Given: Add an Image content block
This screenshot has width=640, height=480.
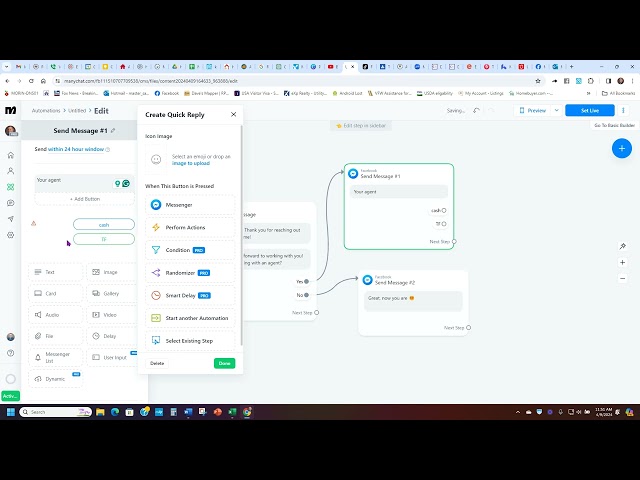Looking at the screenshot, I should pyautogui.click(x=112, y=272).
